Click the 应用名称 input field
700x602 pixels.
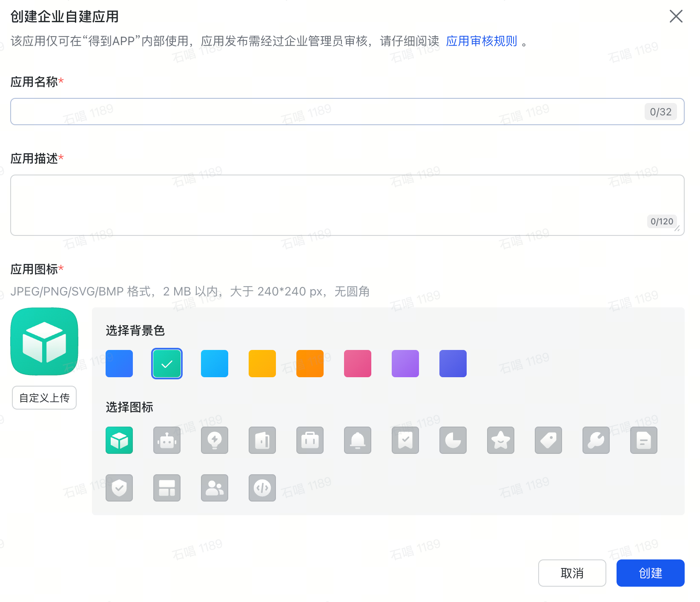[298, 111]
